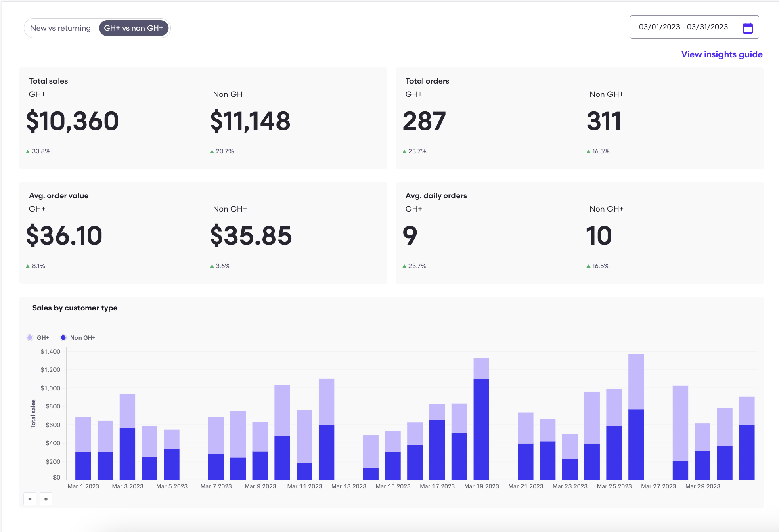Open the calendar date picker icon
Screen dimensions: 779x532
click(x=748, y=27)
